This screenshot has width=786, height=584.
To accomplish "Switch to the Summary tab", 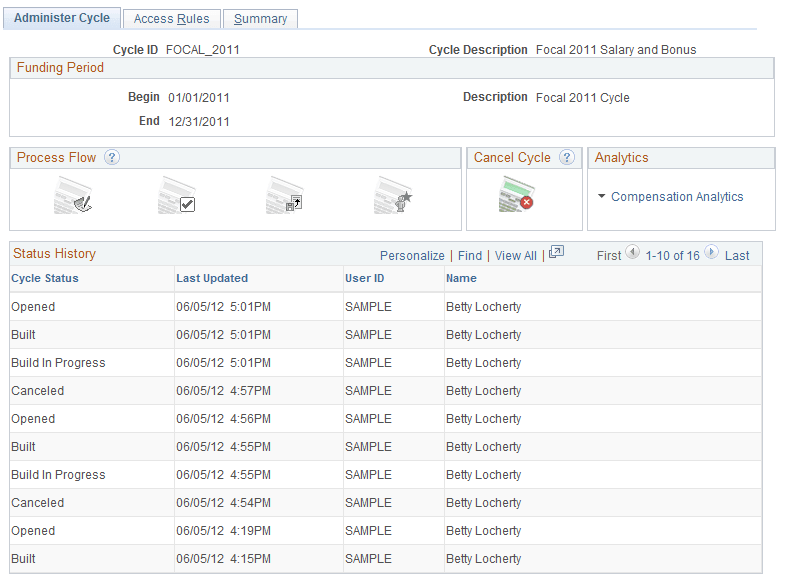I will coord(260,19).
